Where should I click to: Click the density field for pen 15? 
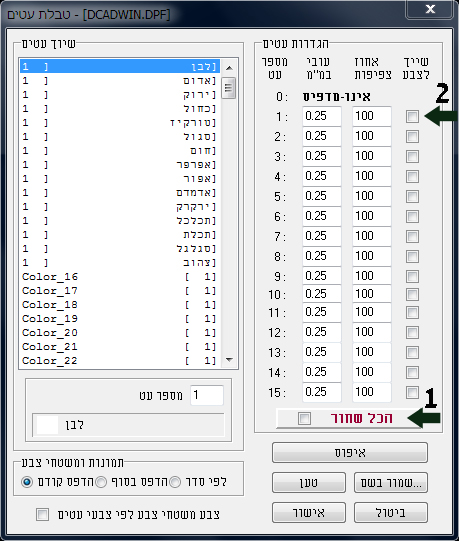372,392
